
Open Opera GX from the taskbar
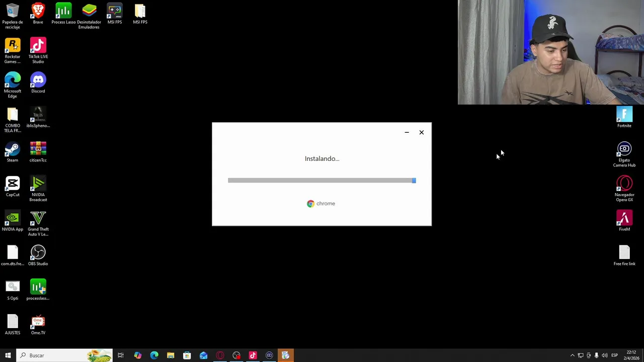point(220,355)
